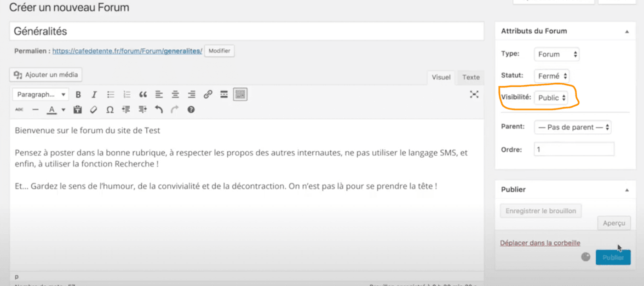Select the Visuel editor tab
Viewport: 644px width, 286px height.
(x=441, y=77)
